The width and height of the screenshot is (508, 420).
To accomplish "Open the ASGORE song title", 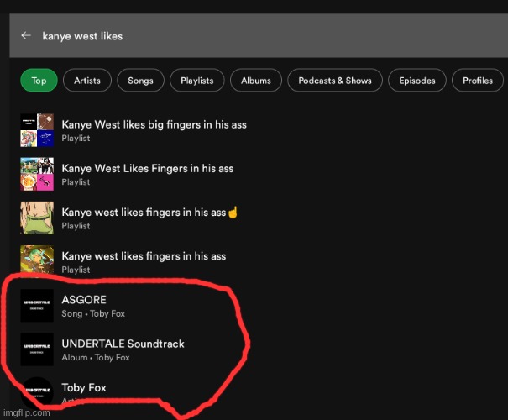I will (x=84, y=300).
